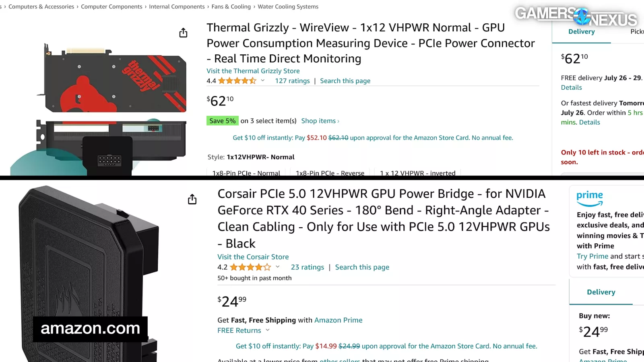Click the Thermal Grizzly star rating icons

coord(237,81)
